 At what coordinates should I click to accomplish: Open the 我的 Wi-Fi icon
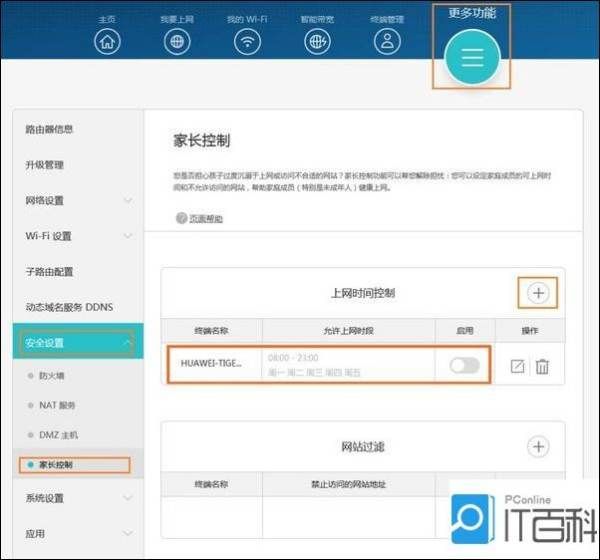[x=247, y=41]
